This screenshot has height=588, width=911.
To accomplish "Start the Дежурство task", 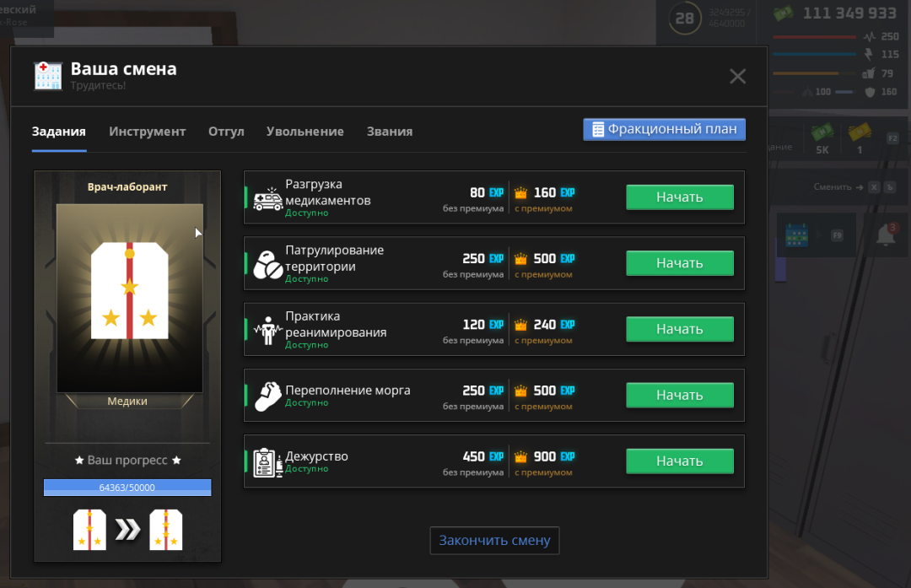I will click(x=679, y=461).
